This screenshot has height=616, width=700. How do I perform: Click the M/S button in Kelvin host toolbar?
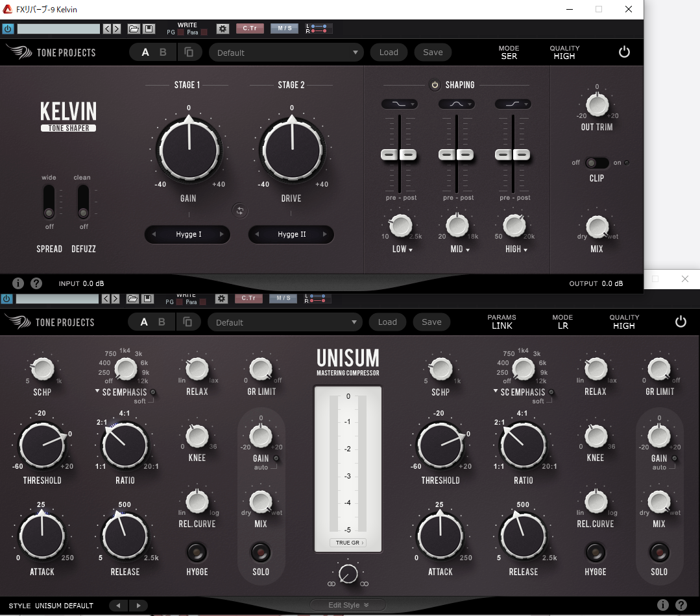[x=284, y=29]
